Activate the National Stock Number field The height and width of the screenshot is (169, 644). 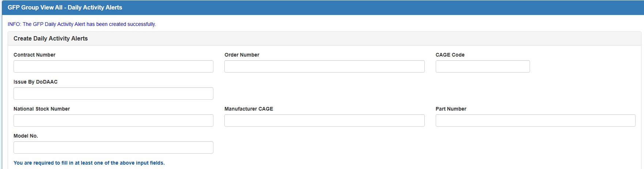(x=113, y=120)
